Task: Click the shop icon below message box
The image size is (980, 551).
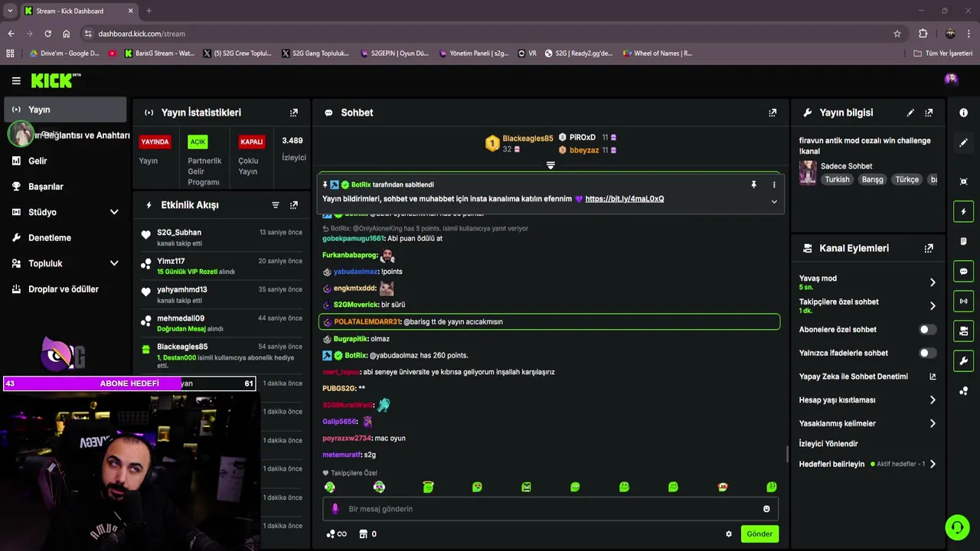Action: [x=364, y=534]
